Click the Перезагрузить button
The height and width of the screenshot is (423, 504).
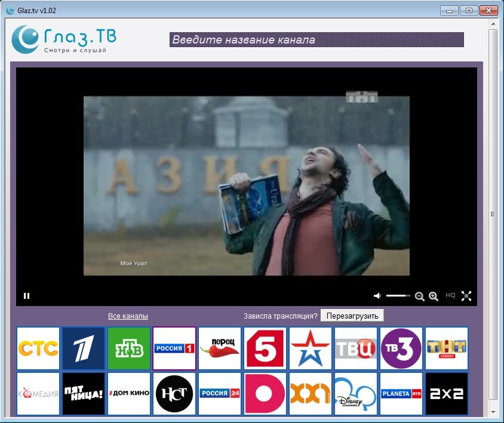pos(352,316)
